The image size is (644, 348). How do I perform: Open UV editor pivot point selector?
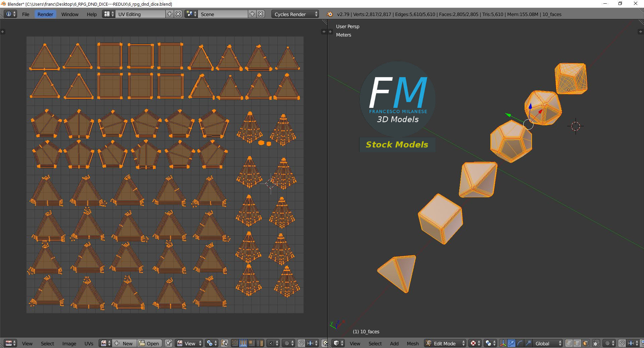tap(212, 343)
